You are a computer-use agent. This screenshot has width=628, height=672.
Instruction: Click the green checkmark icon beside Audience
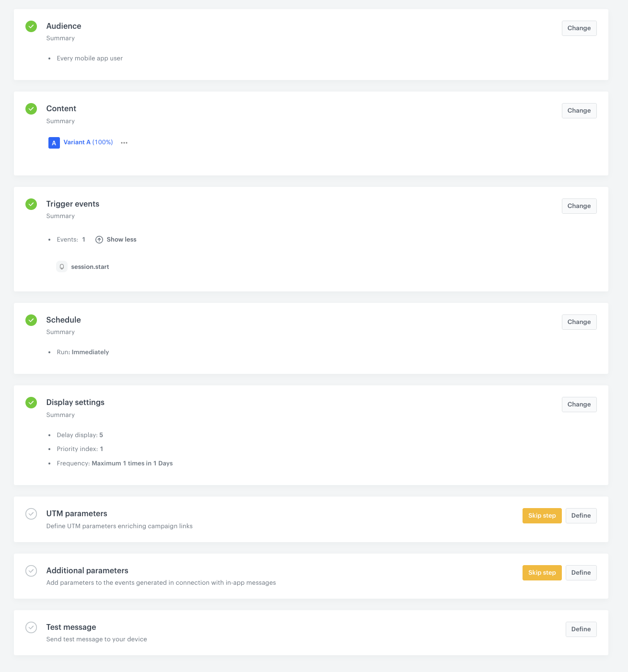point(31,26)
